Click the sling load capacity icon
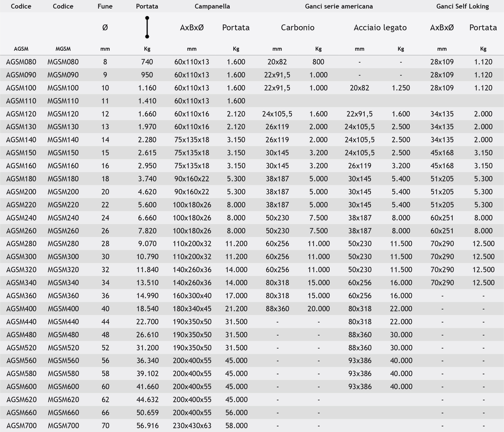This screenshot has width=504, height=432. (x=147, y=27)
